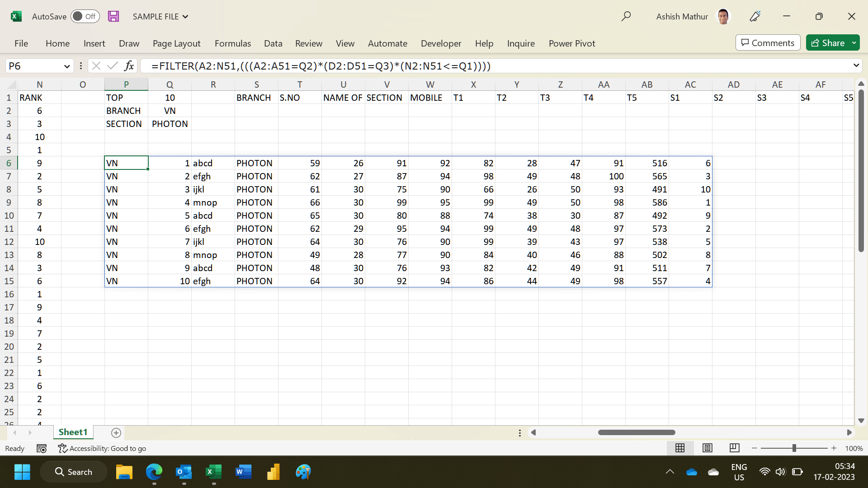
Task: Click the Normal view icon in status bar
Action: [x=680, y=448]
